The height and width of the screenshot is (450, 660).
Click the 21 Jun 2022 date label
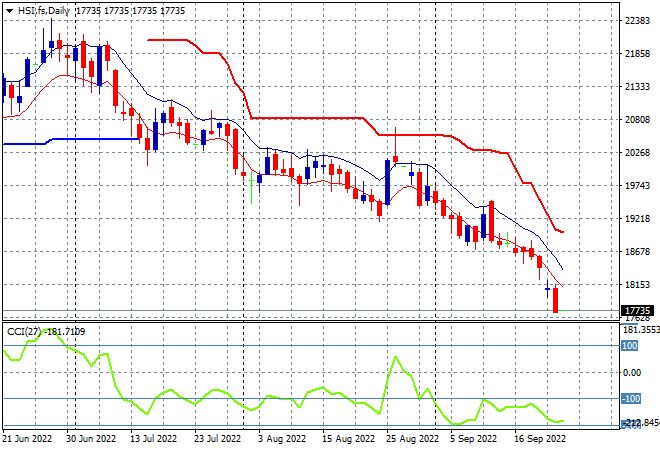[x=27, y=439]
